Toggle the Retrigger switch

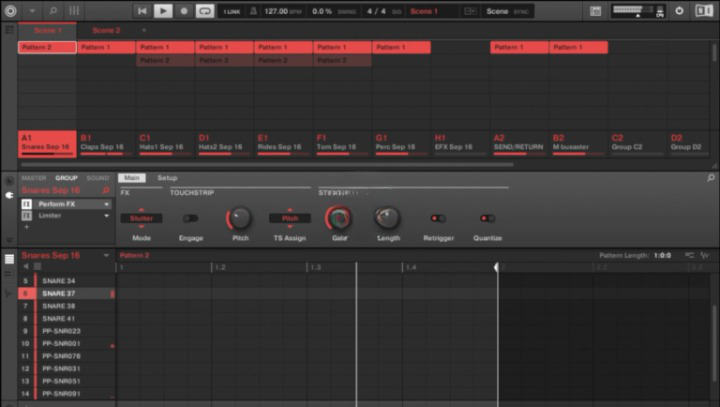(438, 218)
